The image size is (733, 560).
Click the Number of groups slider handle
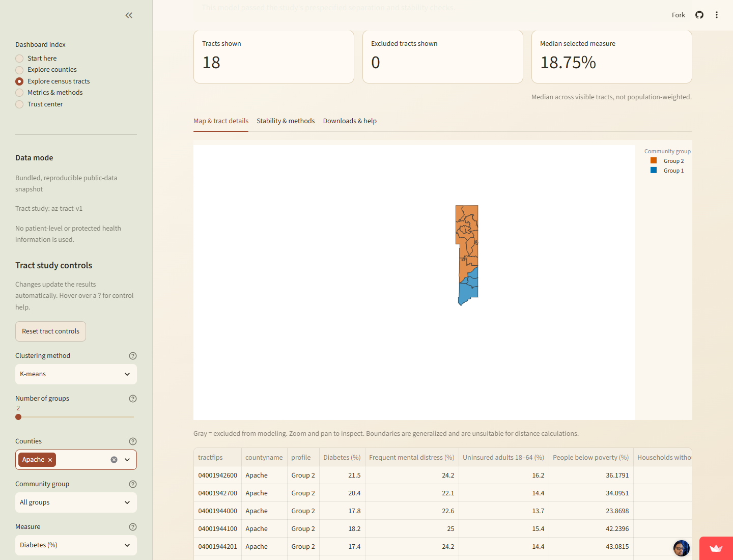tap(18, 417)
